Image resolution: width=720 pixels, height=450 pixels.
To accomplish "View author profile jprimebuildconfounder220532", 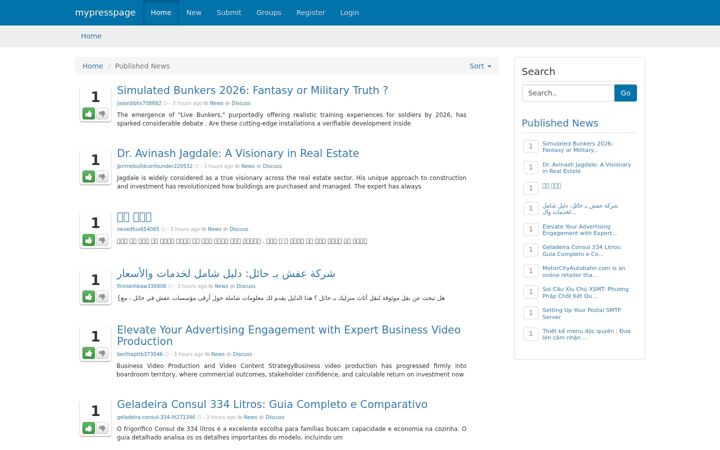I will (155, 166).
